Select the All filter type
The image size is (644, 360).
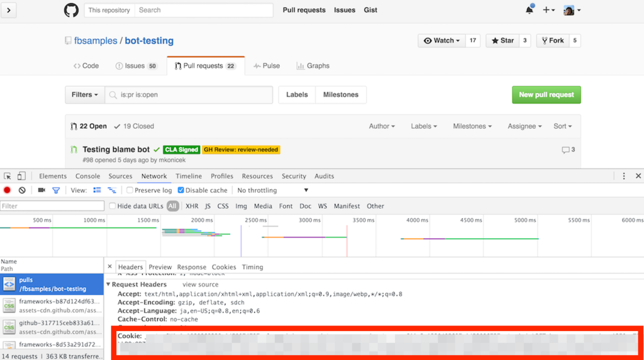click(x=172, y=206)
